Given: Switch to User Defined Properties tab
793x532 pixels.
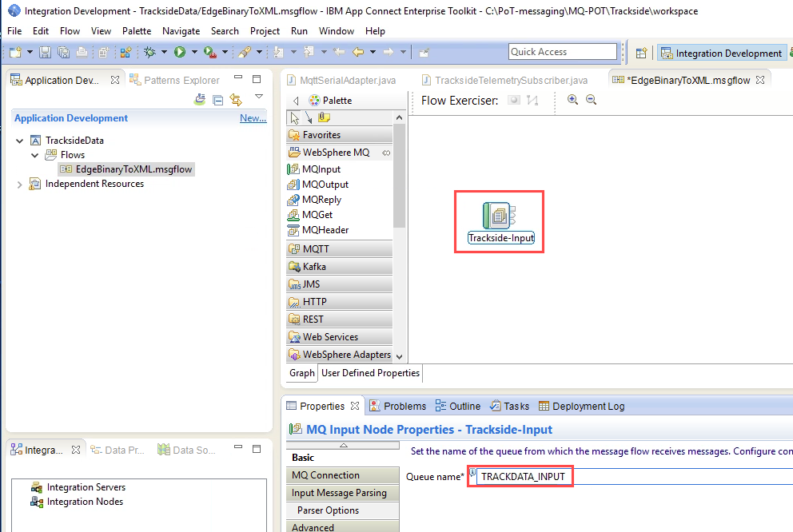Looking at the screenshot, I should pos(370,373).
